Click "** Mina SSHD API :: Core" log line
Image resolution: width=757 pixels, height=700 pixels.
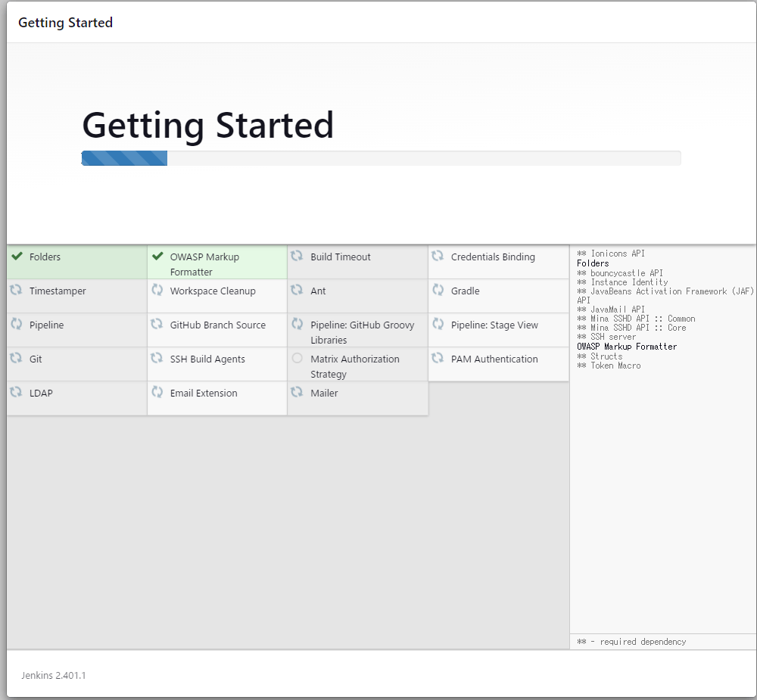tap(631, 328)
